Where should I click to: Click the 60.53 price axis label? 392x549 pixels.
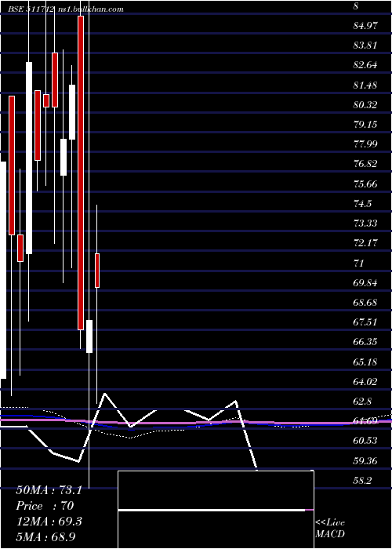tap(365, 441)
